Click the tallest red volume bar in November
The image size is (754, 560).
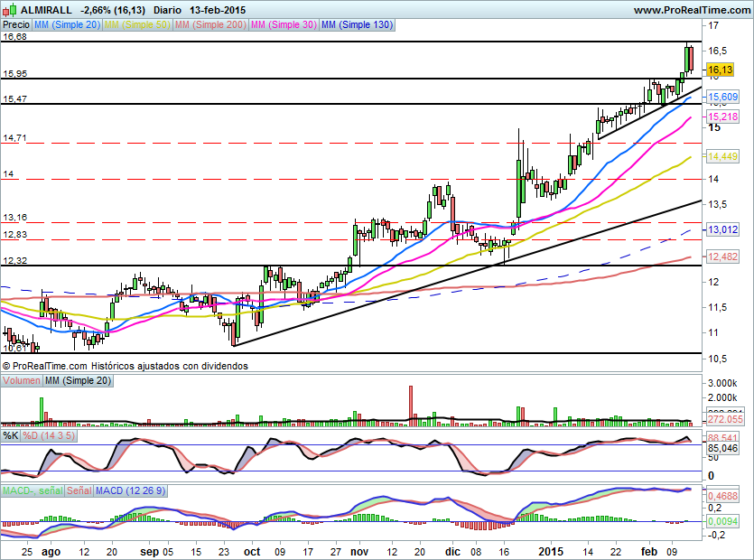(411, 406)
